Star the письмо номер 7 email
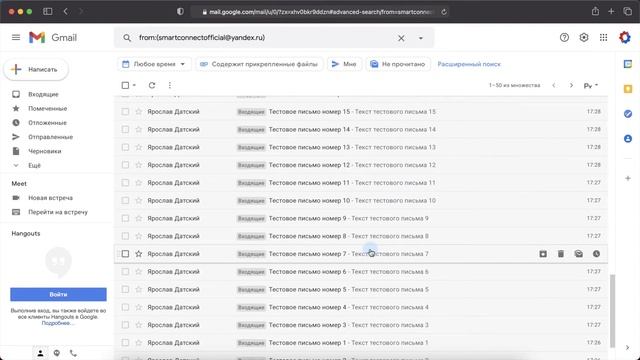This screenshot has height=360, width=640. (139, 254)
